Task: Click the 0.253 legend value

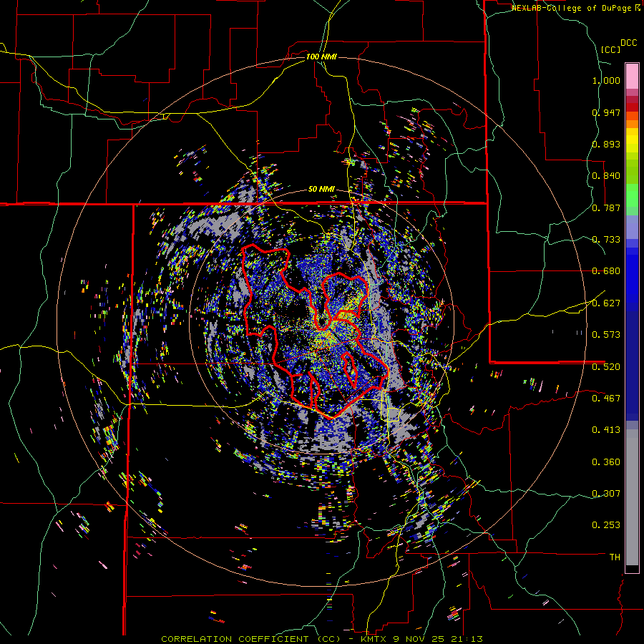Action: (606, 525)
